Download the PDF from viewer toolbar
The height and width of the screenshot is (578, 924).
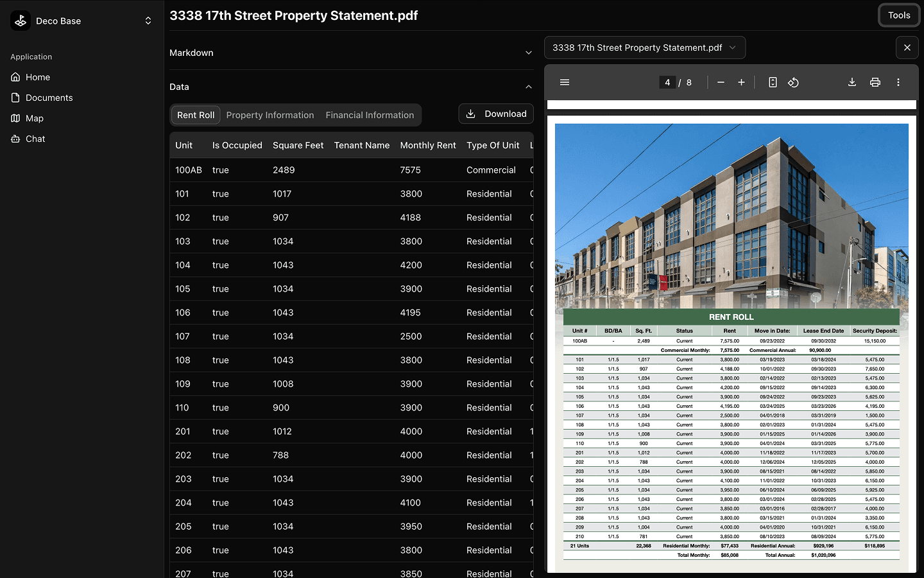point(852,82)
